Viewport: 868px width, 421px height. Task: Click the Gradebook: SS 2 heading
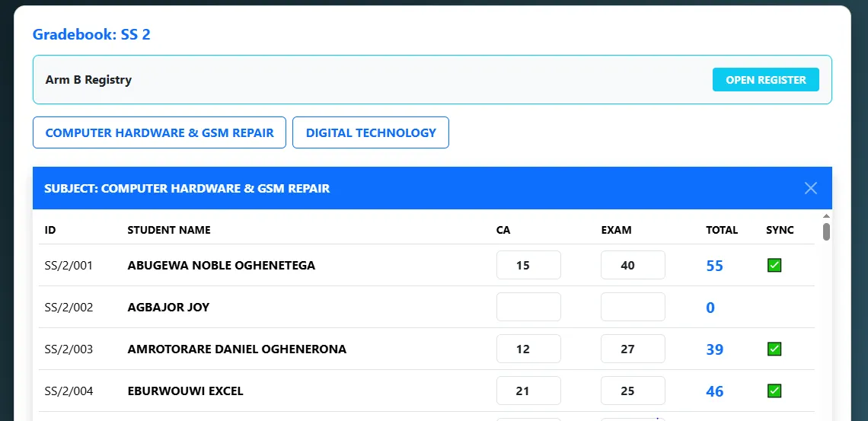(x=91, y=34)
